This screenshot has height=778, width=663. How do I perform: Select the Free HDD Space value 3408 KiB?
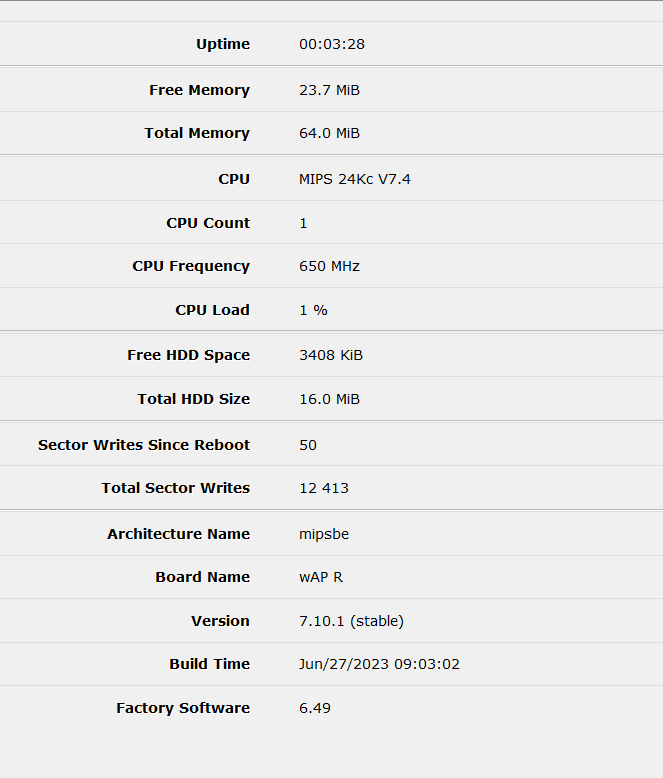pyautogui.click(x=331, y=355)
